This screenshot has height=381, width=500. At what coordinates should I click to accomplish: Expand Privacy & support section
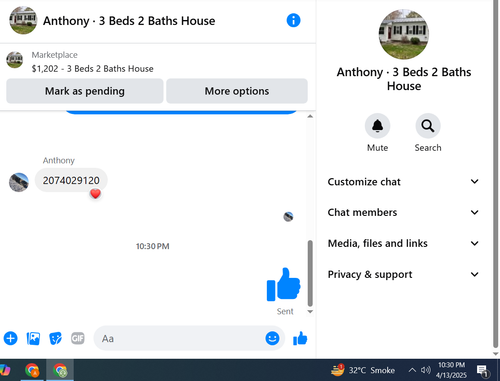tap(403, 274)
